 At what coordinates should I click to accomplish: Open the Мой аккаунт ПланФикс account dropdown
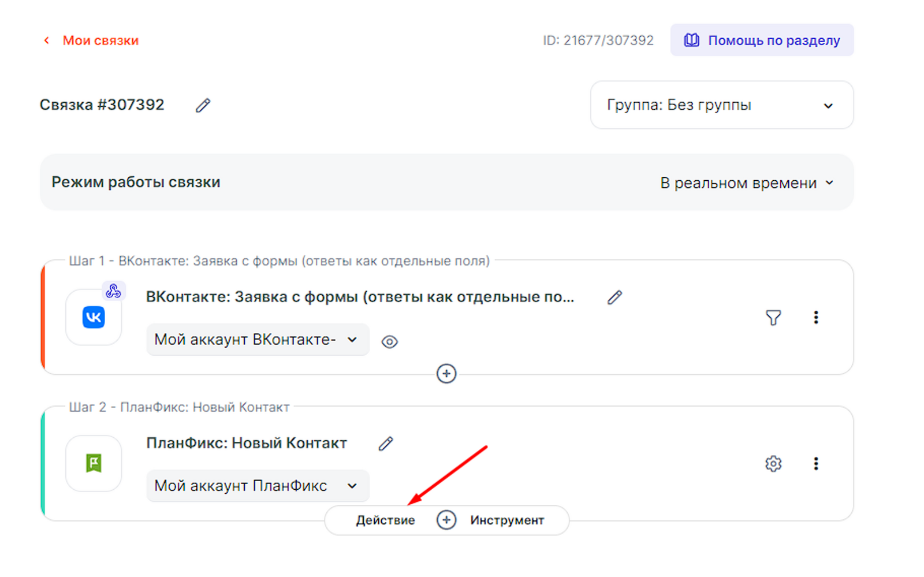(257, 486)
